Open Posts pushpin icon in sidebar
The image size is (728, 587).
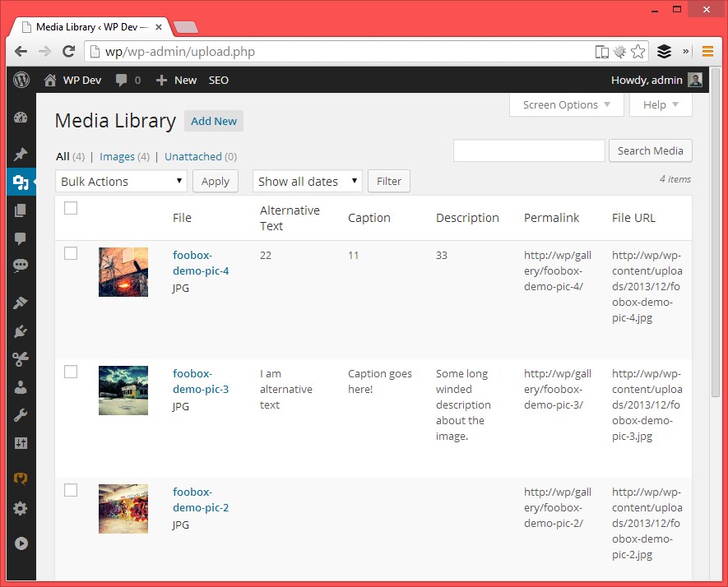21,154
